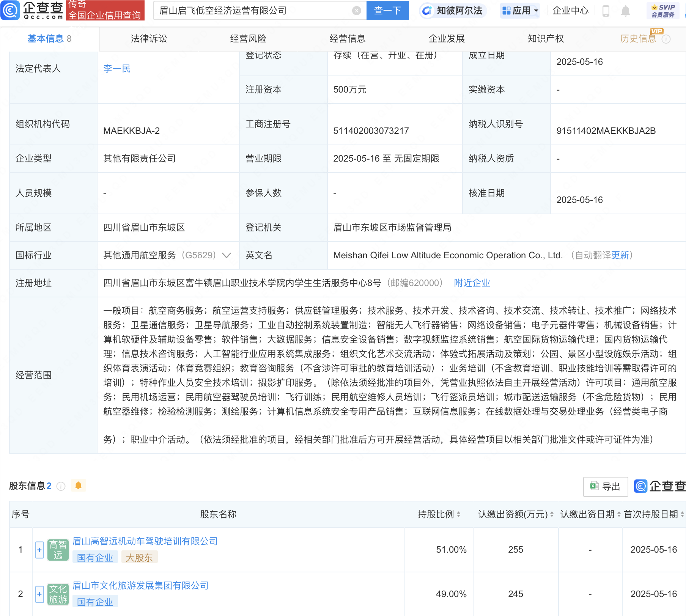This screenshot has height=616, width=686.
Task: Click the mobile phone app icon
Action: (606, 11)
